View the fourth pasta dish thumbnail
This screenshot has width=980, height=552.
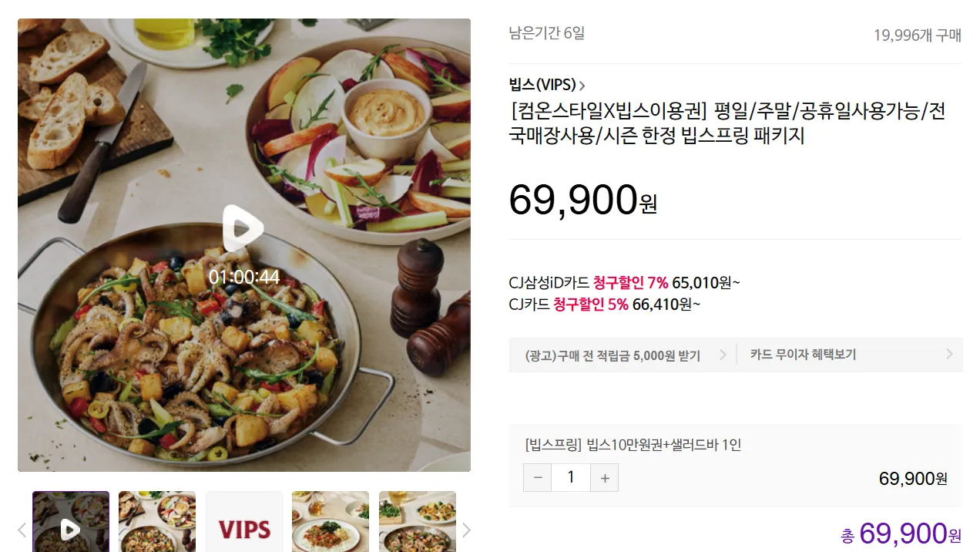tap(331, 522)
